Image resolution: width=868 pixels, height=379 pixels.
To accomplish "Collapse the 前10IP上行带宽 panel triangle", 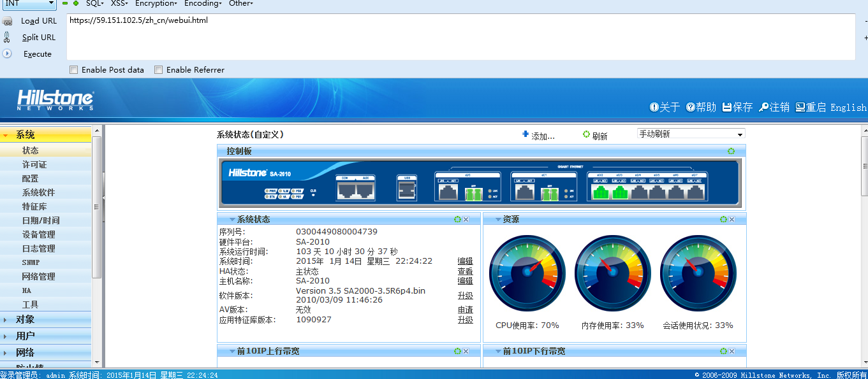I will (232, 351).
